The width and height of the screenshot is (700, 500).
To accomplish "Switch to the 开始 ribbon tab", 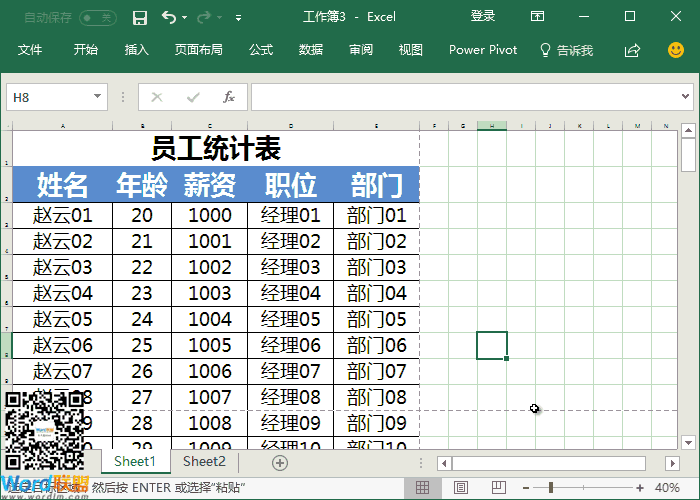I will (x=86, y=50).
